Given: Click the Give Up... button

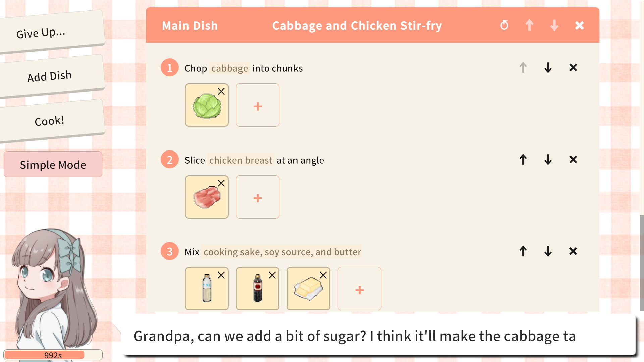Looking at the screenshot, I should (41, 33).
